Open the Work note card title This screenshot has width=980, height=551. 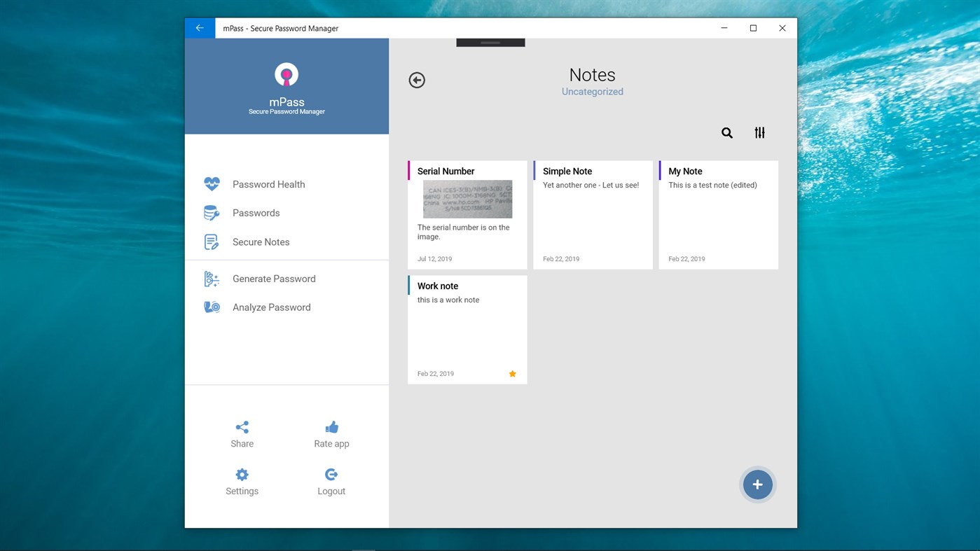(x=438, y=286)
